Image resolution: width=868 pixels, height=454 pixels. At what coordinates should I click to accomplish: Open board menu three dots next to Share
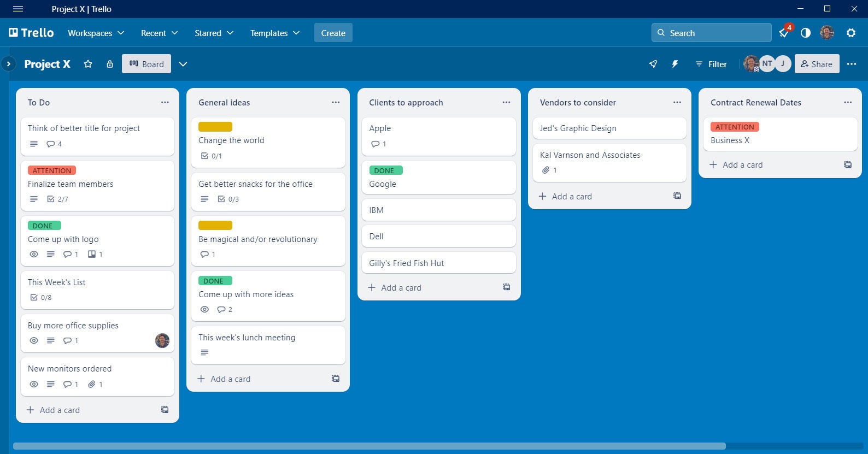(x=852, y=64)
